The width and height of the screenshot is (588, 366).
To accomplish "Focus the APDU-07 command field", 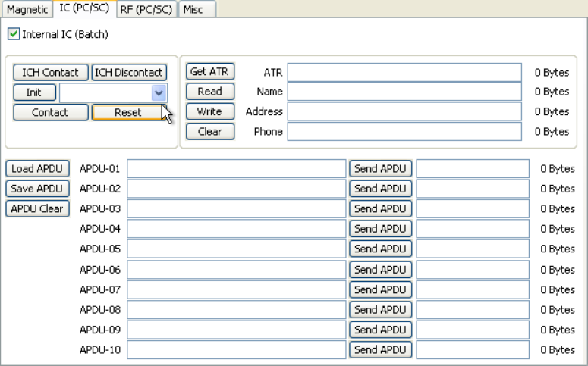I will click(236, 289).
